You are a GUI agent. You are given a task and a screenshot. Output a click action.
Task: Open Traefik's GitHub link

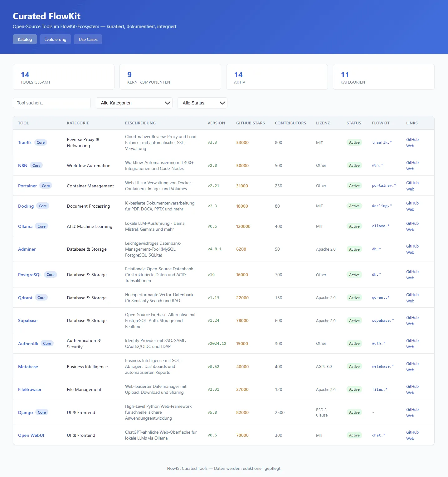pos(412,139)
